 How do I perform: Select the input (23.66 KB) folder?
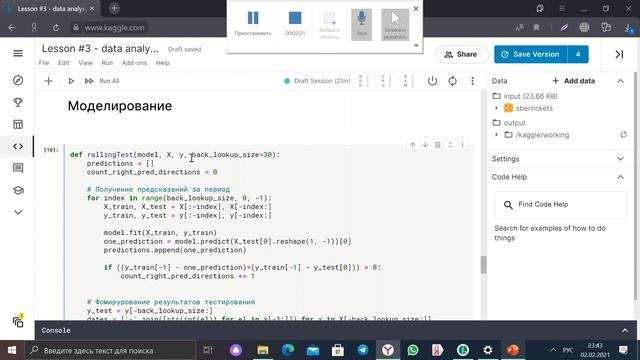[530, 96]
